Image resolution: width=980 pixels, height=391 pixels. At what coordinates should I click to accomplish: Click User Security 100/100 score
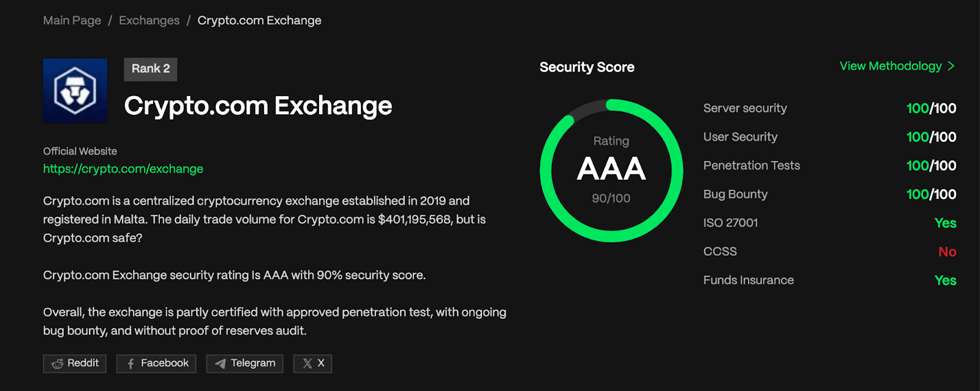click(931, 137)
